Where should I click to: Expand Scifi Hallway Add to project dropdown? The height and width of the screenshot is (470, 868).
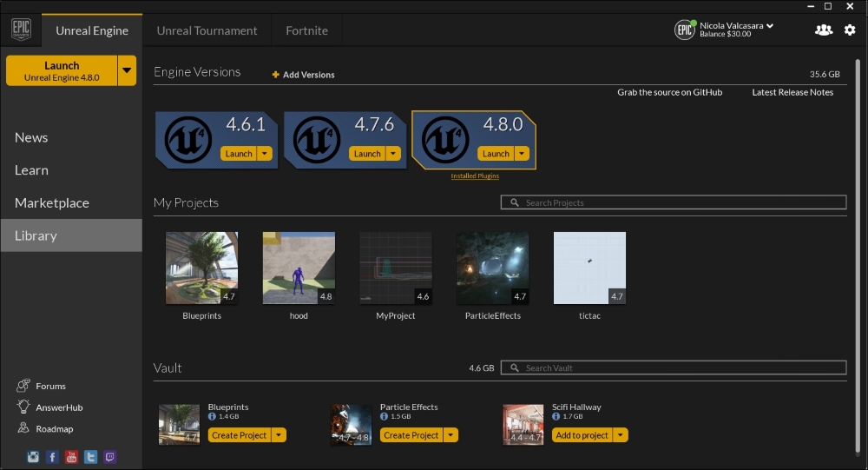[x=621, y=435]
